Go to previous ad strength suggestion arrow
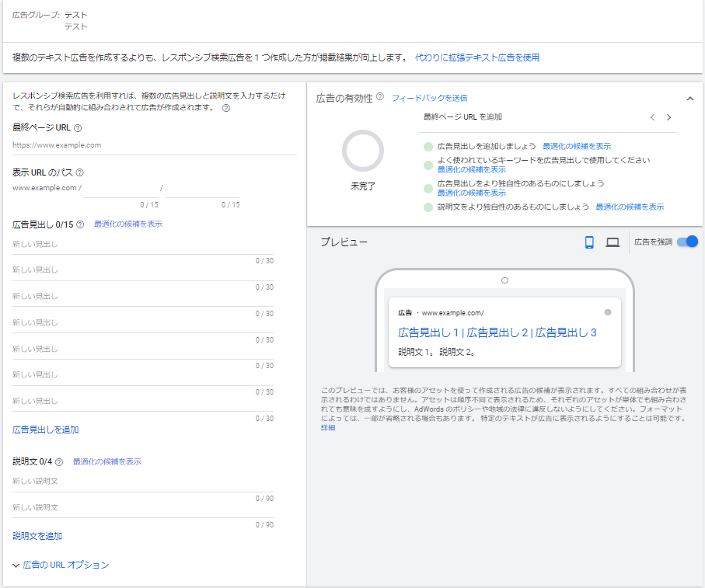This screenshot has width=705, height=588. 652,117
